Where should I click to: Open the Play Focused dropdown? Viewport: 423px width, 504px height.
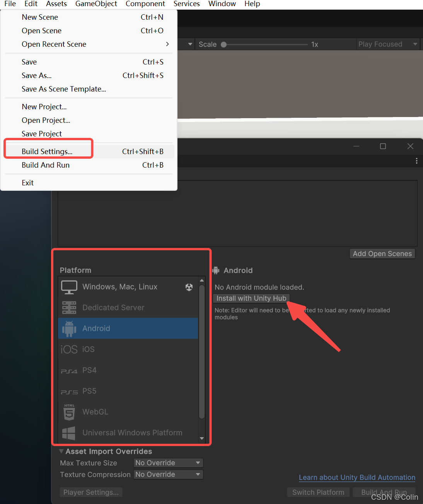(x=388, y=44)
